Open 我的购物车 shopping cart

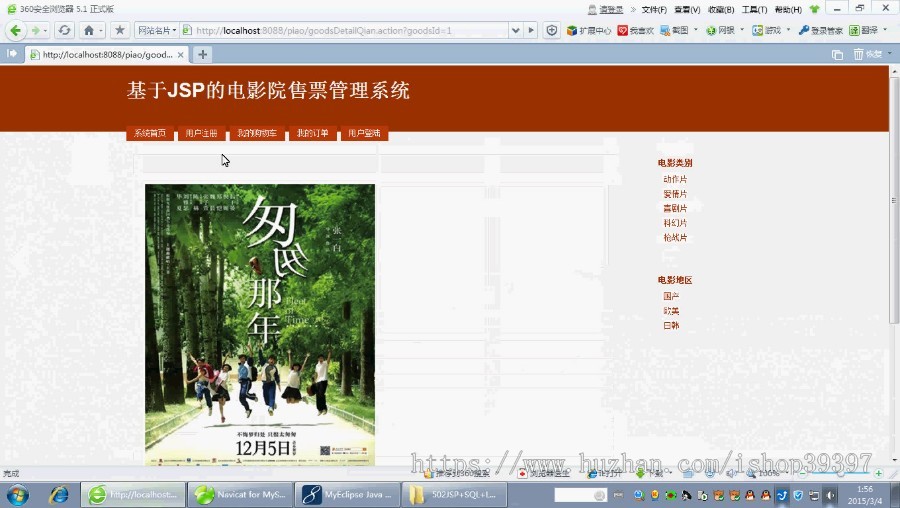[x=257, y=133]
